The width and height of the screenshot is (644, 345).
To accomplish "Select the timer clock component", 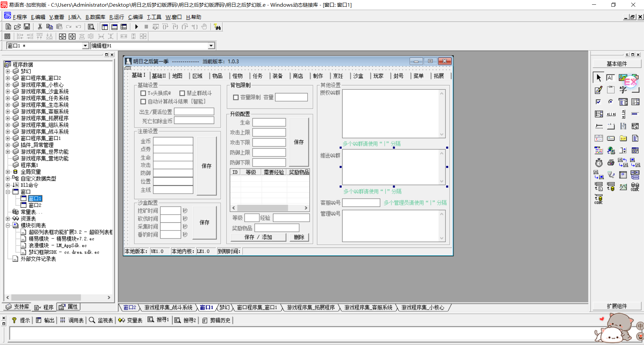I will [x=599, y=163].
